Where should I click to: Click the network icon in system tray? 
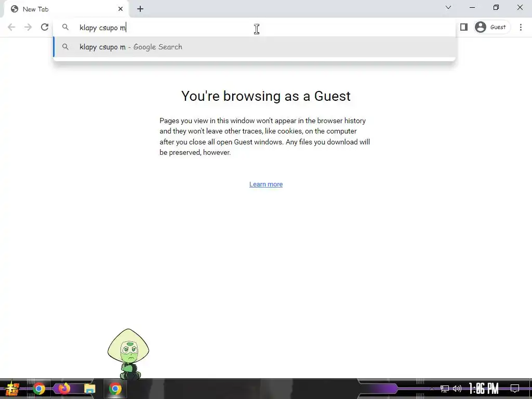pyautogui.click(x=445, y=389)
